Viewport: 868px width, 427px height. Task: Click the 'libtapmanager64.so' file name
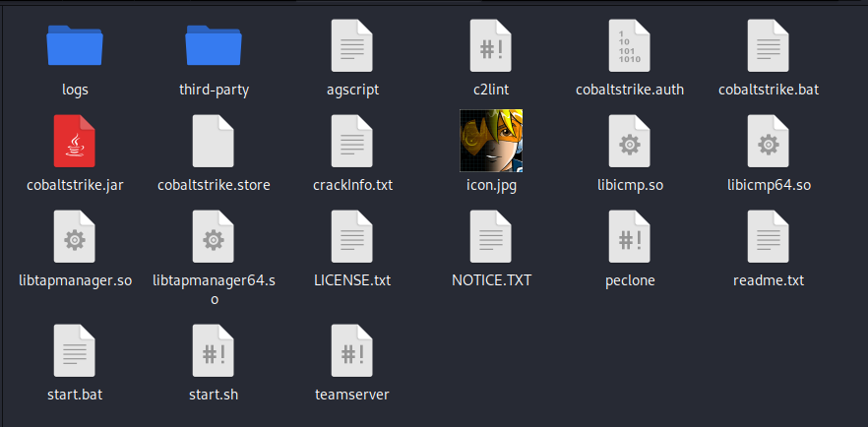click(x=214, y=289)
